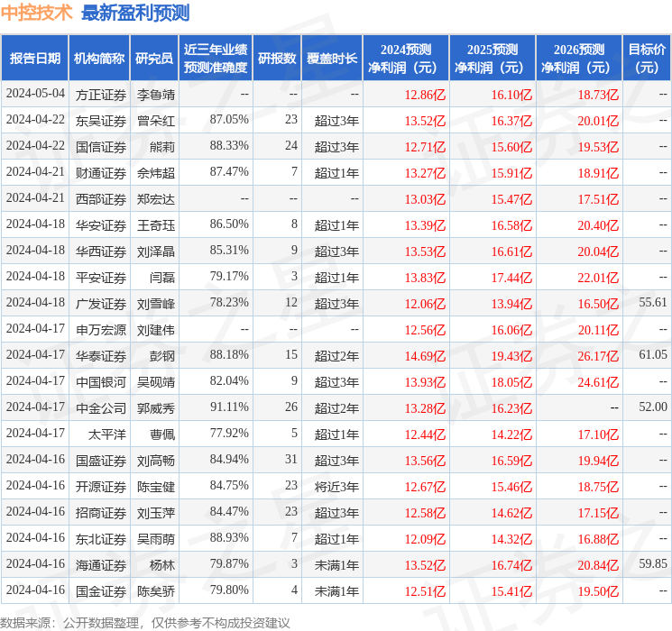Screen dimensions: 672x631
Task: Click analyst 郑宏达
Action: [x=155, y=199]
